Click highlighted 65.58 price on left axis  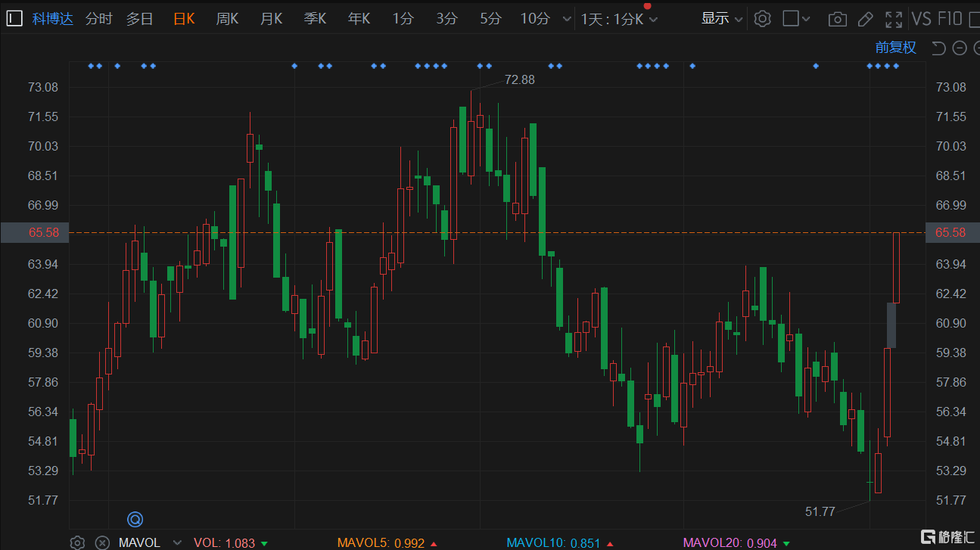35,233
